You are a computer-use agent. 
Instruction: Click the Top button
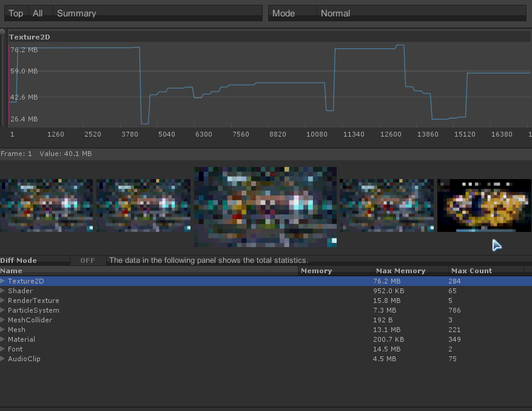(16, 13)
